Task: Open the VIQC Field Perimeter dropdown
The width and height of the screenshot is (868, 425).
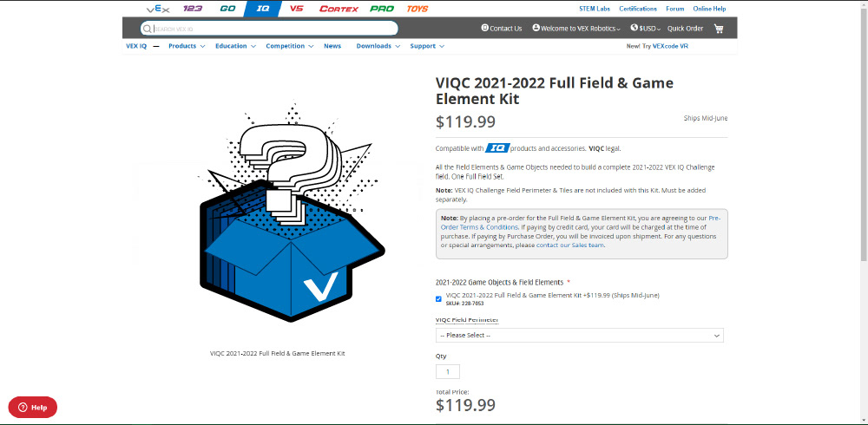Action: coord(580,336)
